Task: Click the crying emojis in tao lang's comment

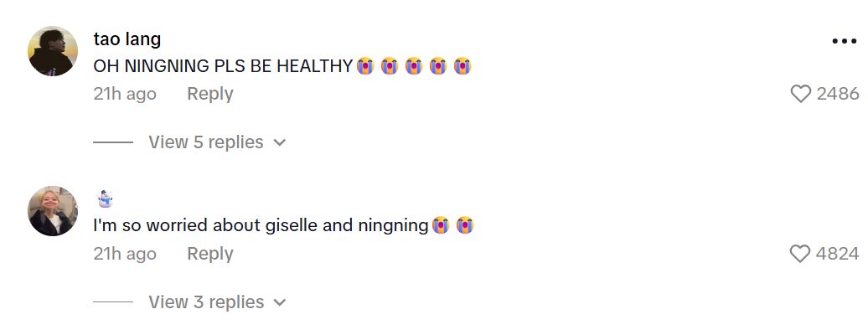Action: (414, 66)
